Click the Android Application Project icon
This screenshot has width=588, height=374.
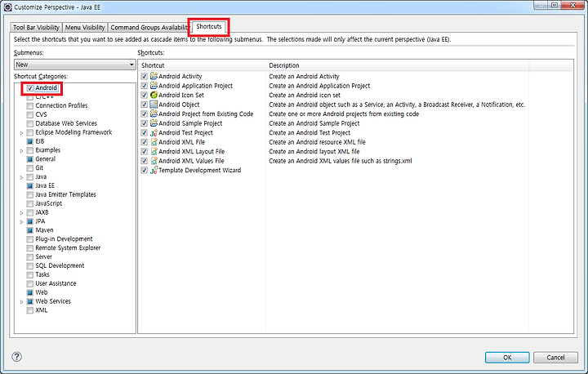click(154, 86)
